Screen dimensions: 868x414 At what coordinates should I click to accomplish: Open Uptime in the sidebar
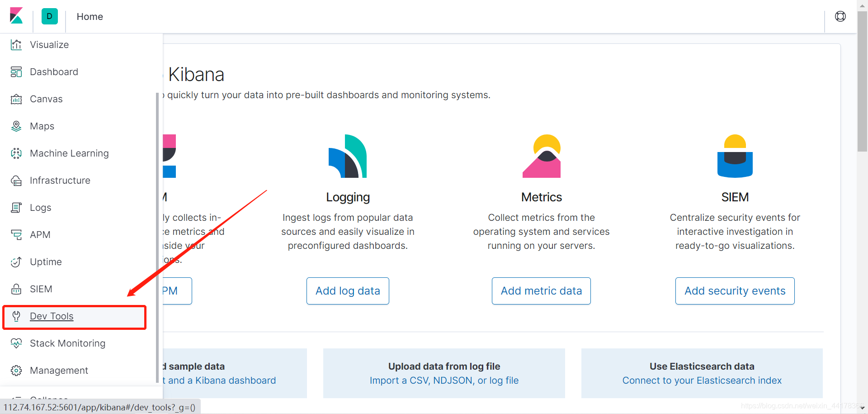46,262
